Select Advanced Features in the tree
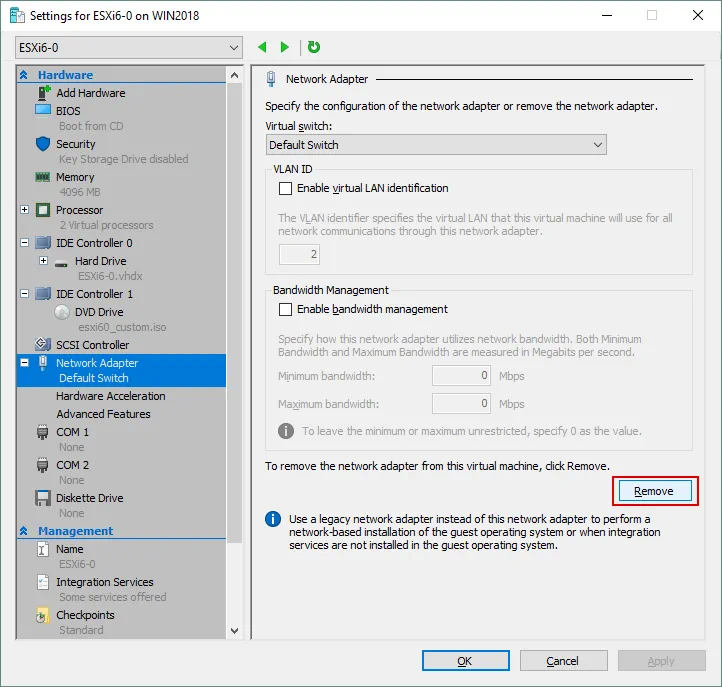 coord(103,414)
